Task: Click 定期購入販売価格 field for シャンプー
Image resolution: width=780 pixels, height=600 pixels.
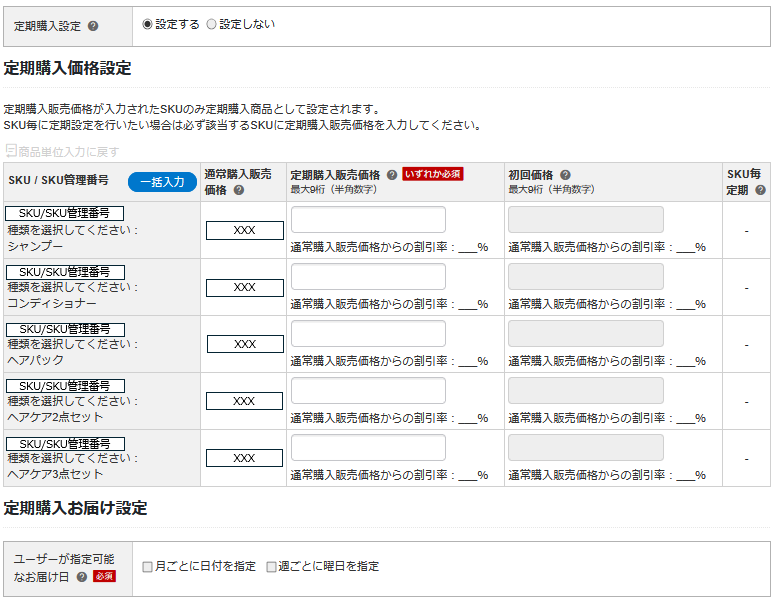Action: tap(368, 220)
